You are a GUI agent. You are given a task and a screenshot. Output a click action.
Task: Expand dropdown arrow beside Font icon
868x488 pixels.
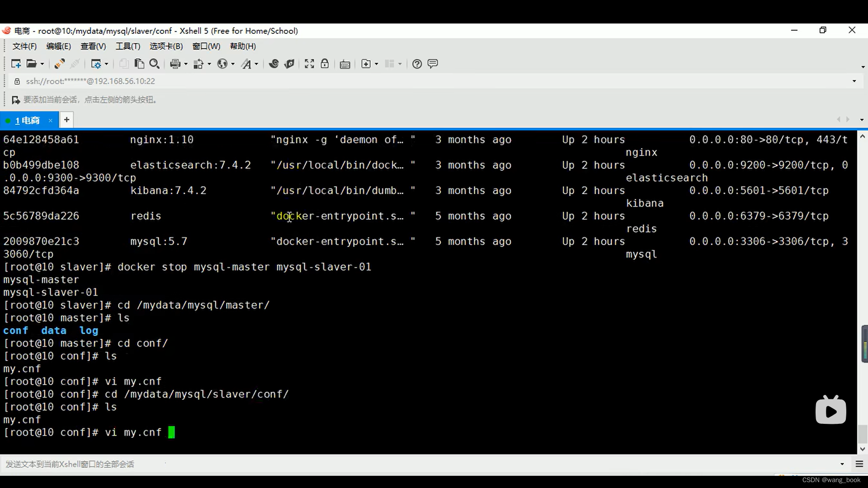click(x=256, y=64)
